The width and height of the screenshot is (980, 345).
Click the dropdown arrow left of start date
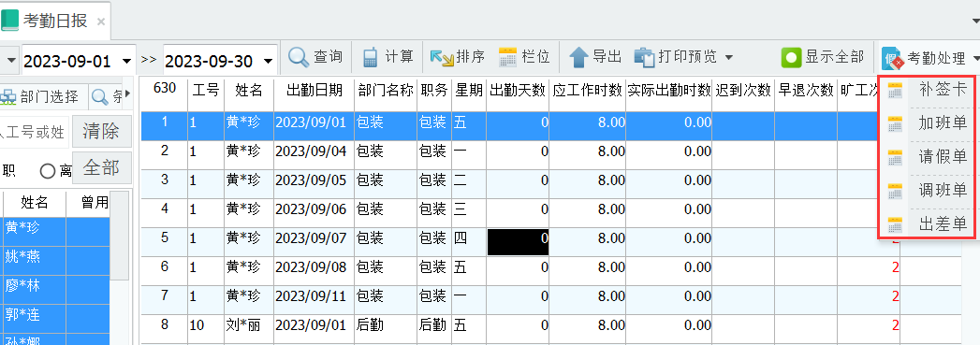coord(11,61)
